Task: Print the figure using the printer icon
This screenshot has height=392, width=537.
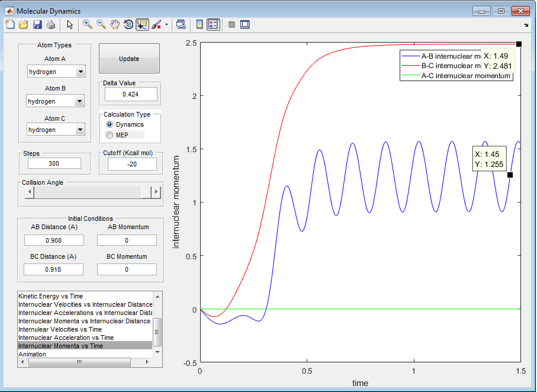Action: (x=51, y=25)
